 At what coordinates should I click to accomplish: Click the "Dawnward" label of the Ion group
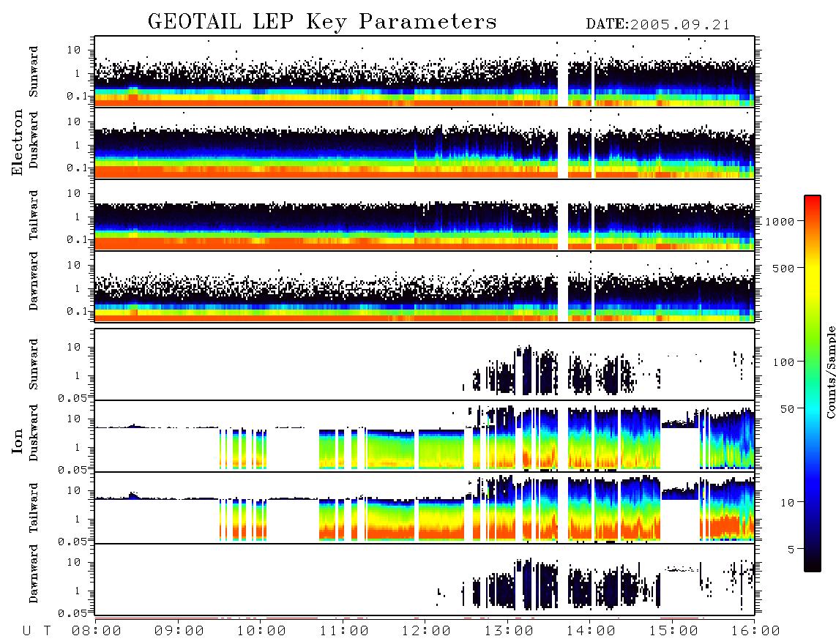tap(34, 574)
